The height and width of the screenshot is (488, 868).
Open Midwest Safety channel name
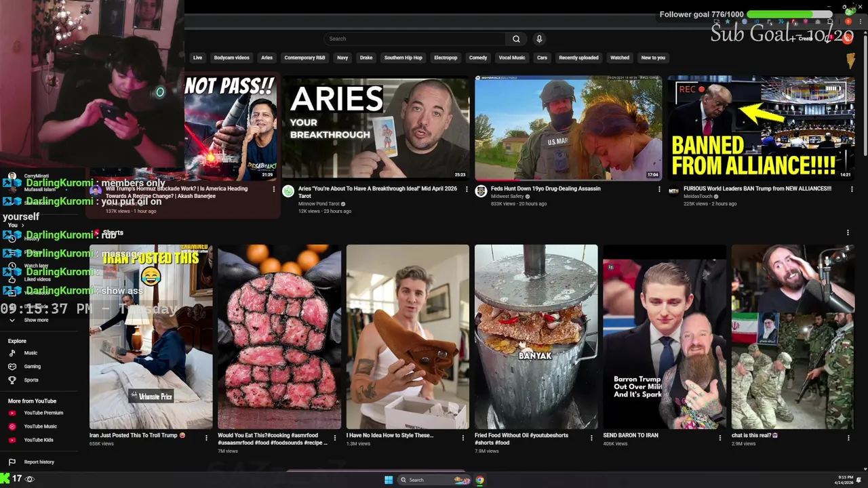507,197
